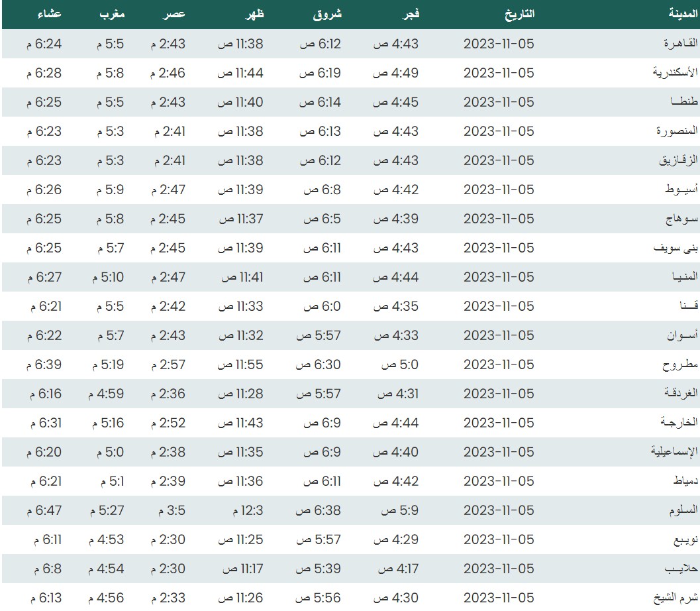
Task: Click the sunrise time for حلايب
Action: pyautogui.click(x=319, y=569)
